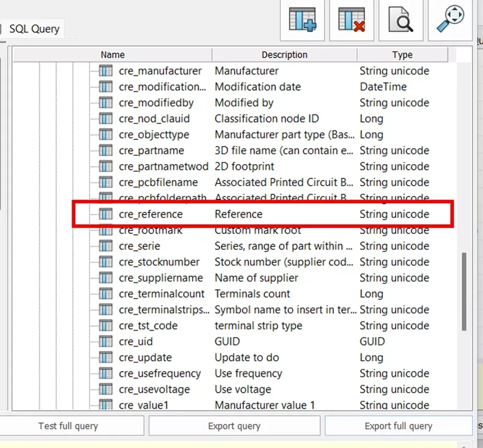The image size is (483, 448).
Task: Click the add column table icon
Action: tap(302, 20)
